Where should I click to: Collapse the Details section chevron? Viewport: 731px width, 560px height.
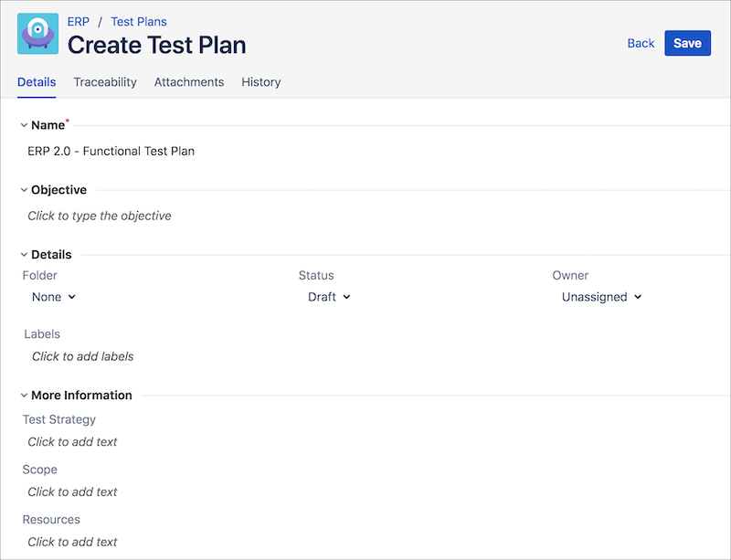tap(24, 255)
